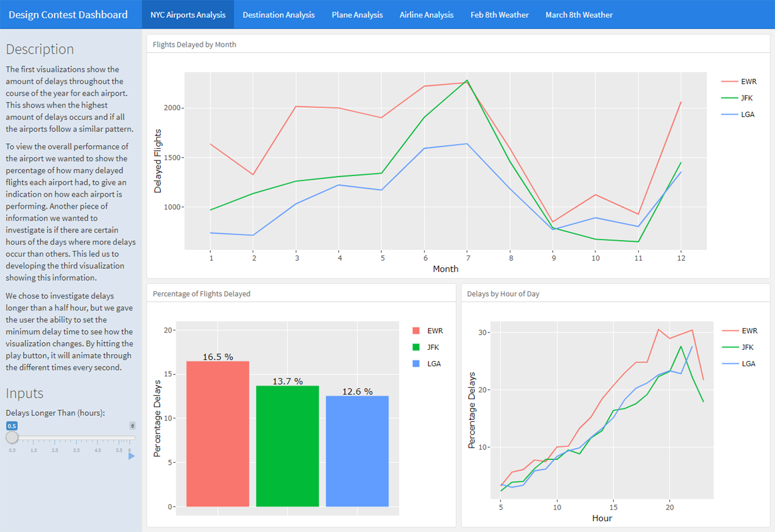775x532 pixels.
Task: Open the Plane Analysis tab
Action: pyautogui.click(x=357, y=14)
